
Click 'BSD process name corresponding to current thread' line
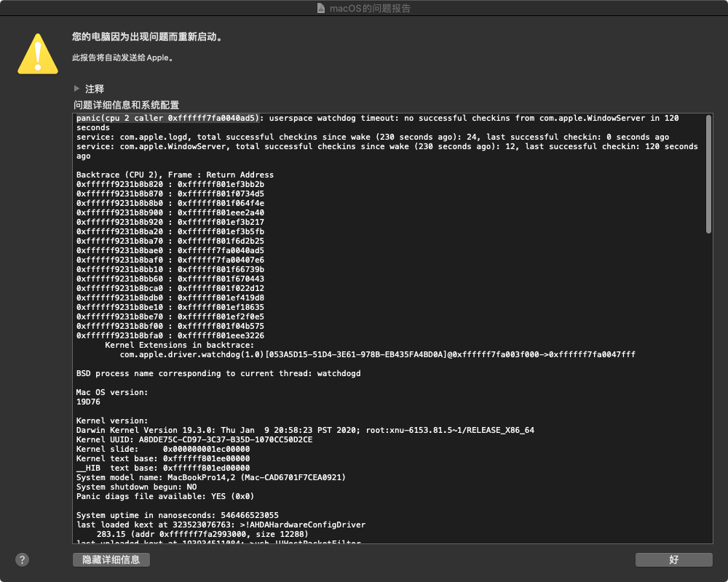tap(218, 374)
